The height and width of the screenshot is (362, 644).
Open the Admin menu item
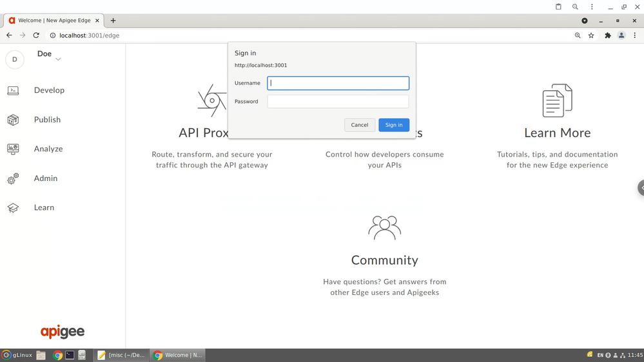[x=46, y=178]
